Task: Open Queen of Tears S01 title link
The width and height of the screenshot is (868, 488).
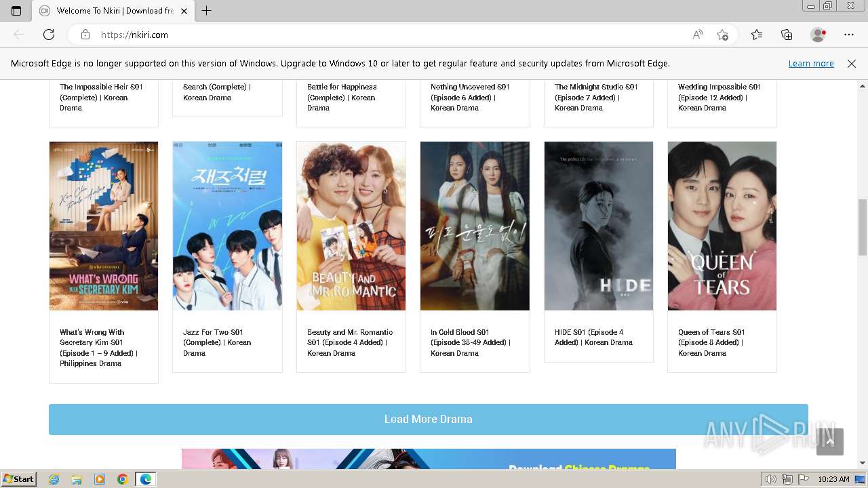Action: [711, 343]
